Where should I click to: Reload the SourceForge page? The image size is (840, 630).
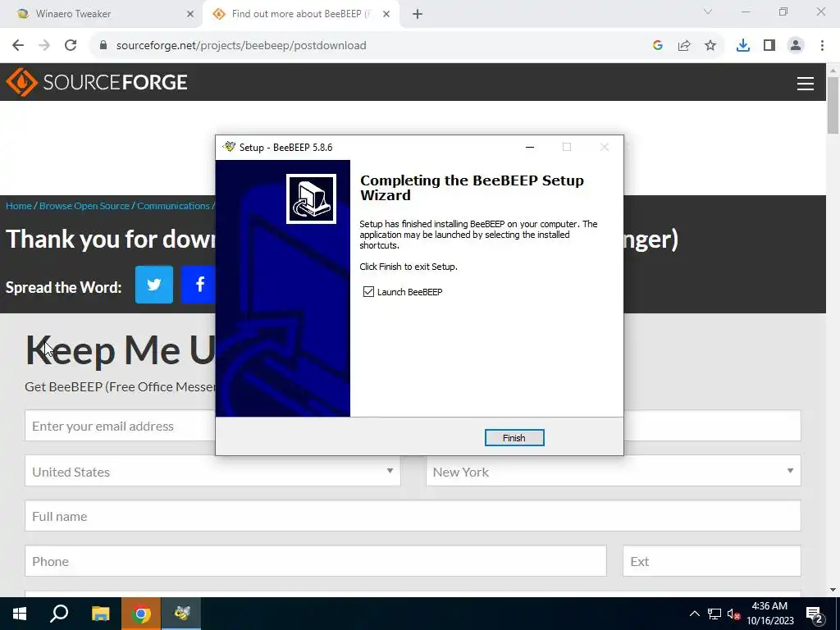71,46
